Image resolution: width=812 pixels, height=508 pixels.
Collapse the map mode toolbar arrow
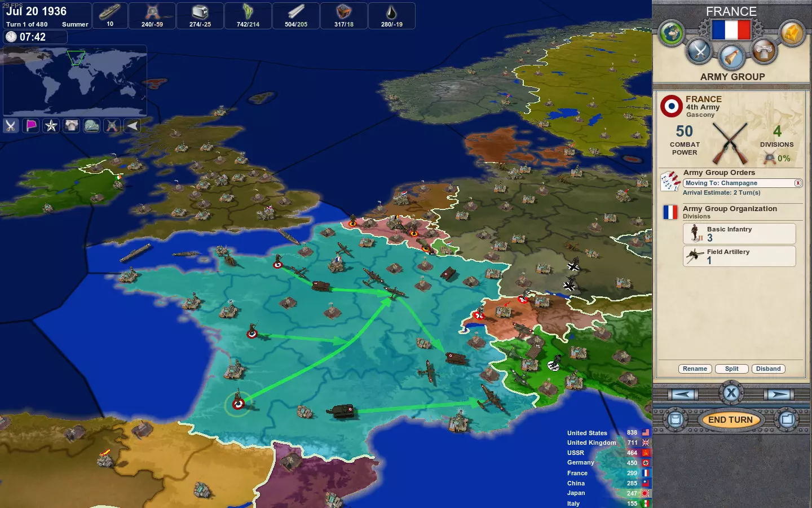(x=133, y=125)
